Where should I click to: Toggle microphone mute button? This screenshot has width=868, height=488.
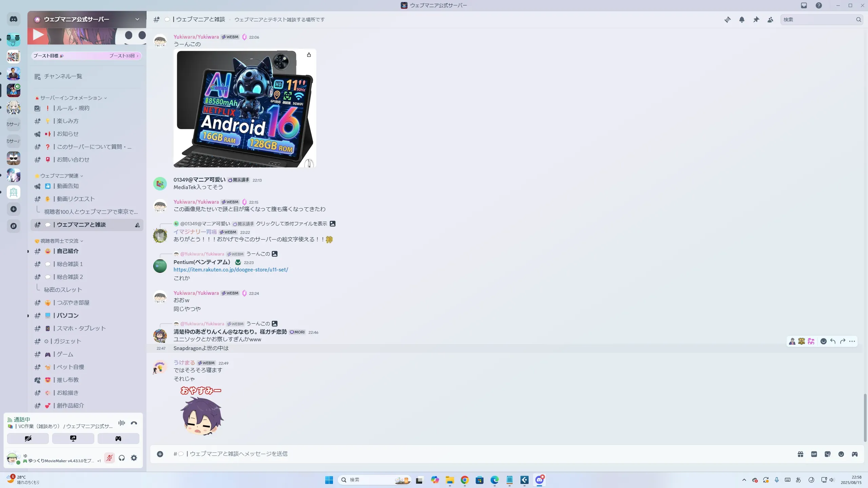click(109, 458)
